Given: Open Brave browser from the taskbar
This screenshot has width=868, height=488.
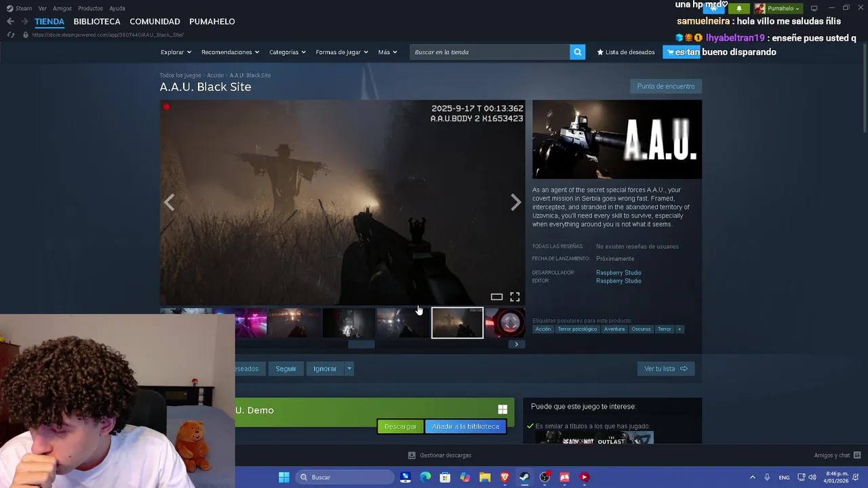Looking at the screenshot, I should coord(505,477).
